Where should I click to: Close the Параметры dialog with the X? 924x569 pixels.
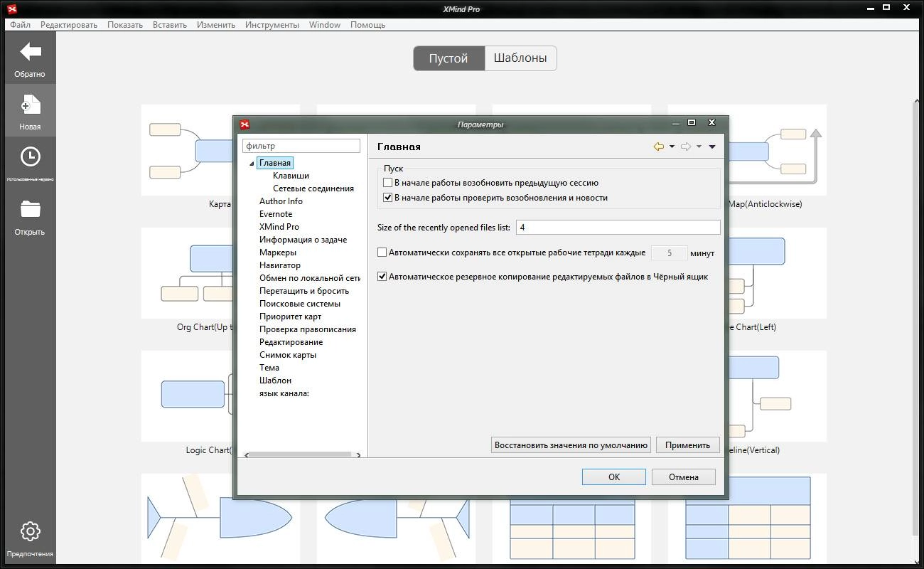(x=711, y=122)
